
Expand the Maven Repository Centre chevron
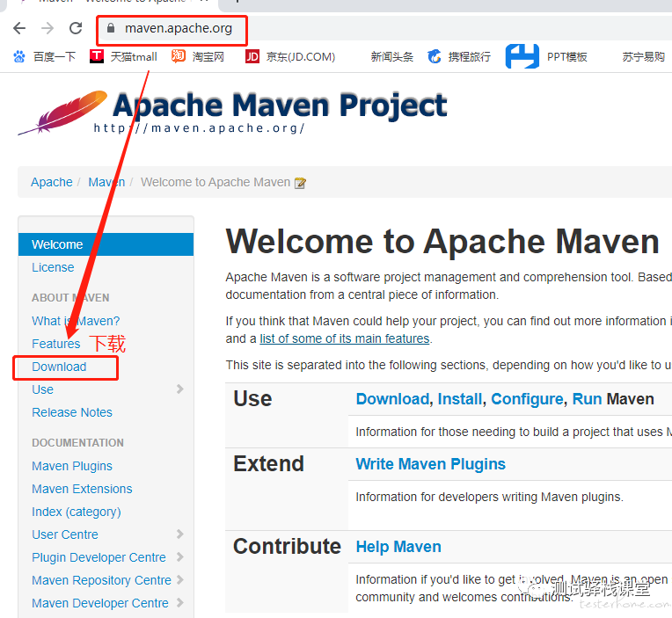pos(180,580)
